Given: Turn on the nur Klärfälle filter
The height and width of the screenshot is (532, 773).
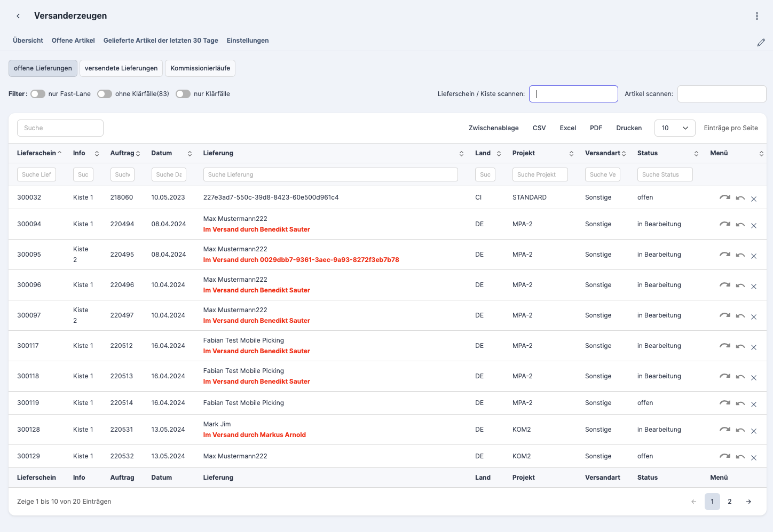Looking at the screenshot, I should pyautogui.click(x=183, y=94).
